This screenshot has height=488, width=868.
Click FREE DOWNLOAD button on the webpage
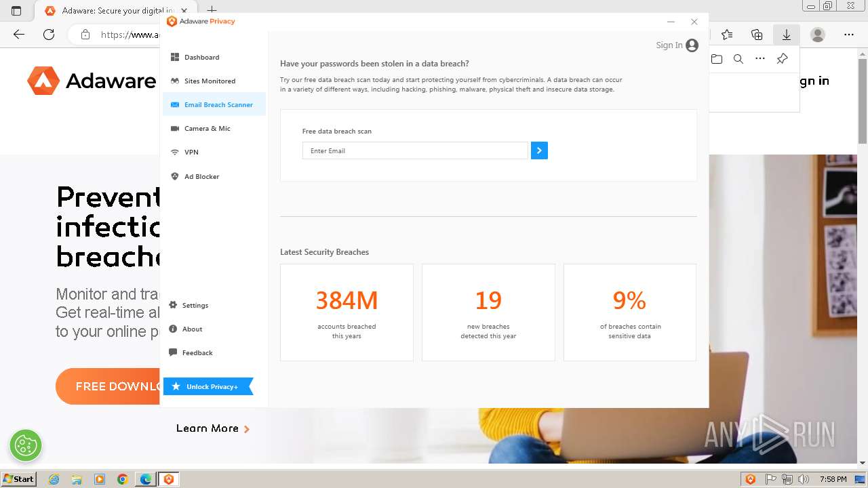(x=108, y=386)
